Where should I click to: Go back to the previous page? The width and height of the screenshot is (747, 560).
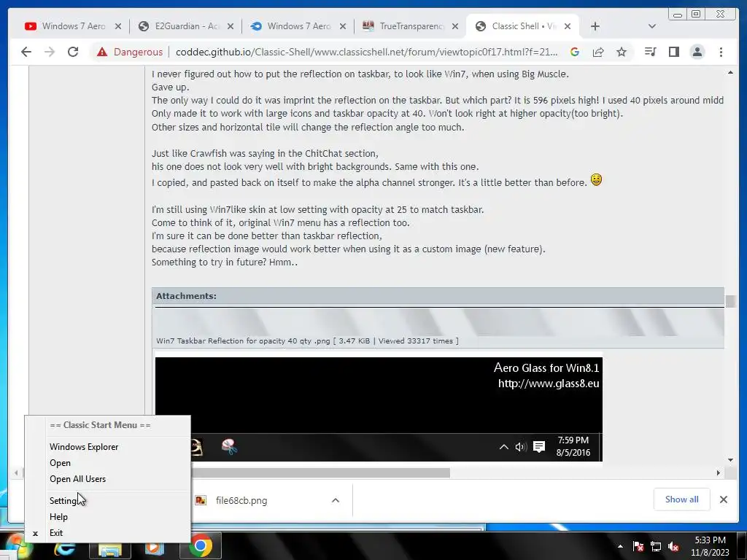click(26, 52)
